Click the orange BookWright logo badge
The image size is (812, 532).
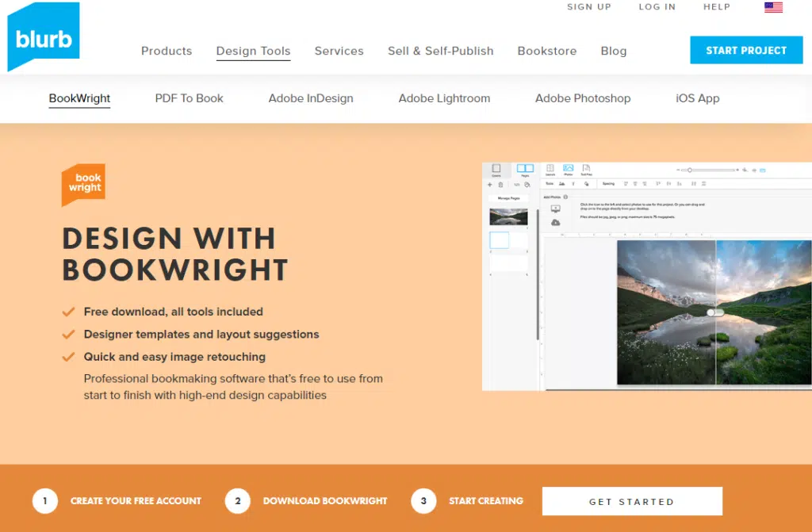click(x=83, y=184)
